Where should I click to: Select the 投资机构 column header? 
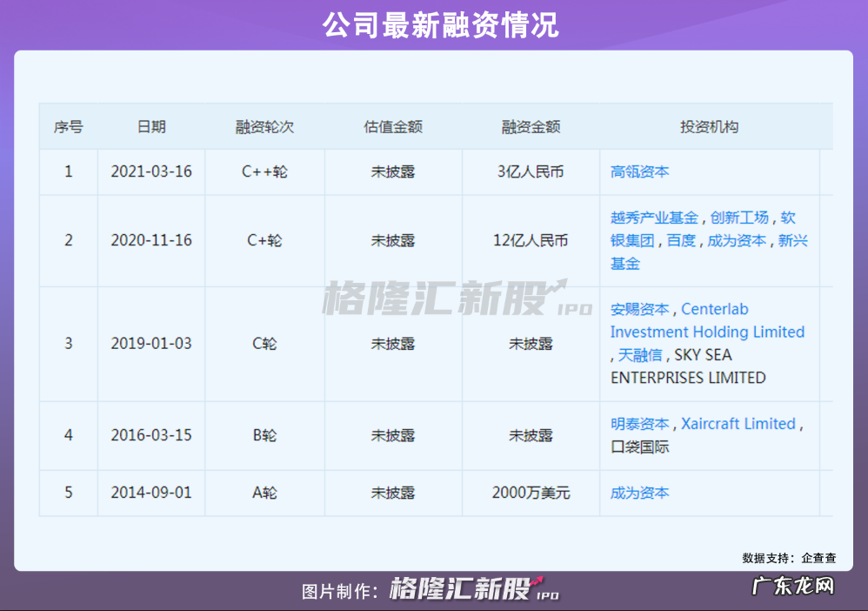(x=711, y=126)
